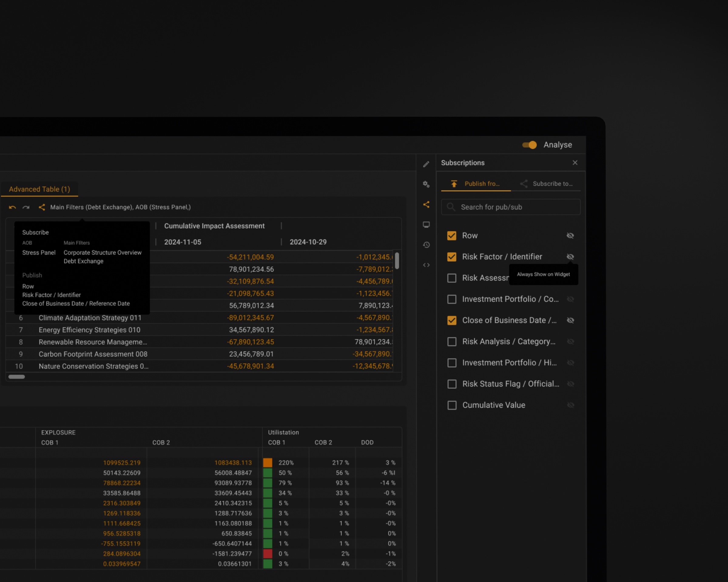Open the history clock icon in sidebar
The height and width of the screenshot is (582, 728).
426,245
